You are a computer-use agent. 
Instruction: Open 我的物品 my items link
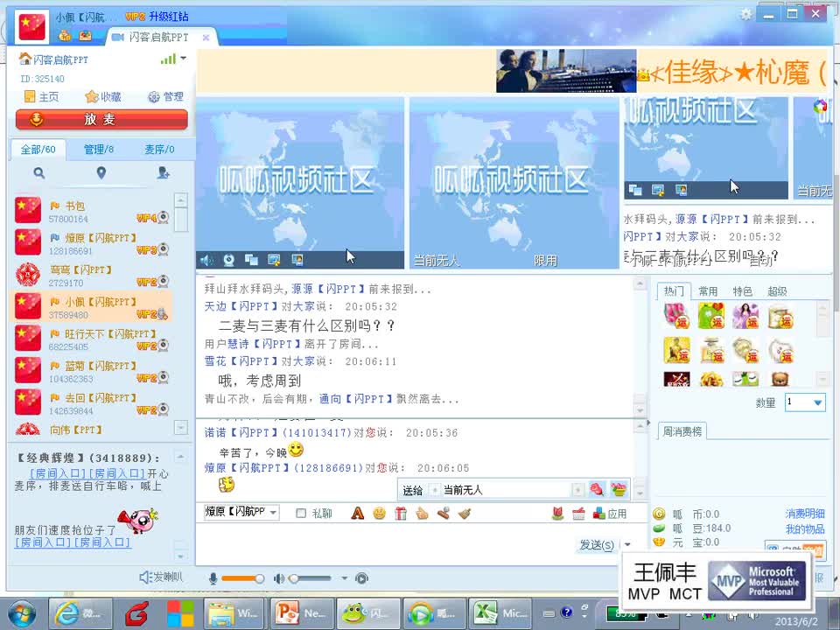coord(805,528)
